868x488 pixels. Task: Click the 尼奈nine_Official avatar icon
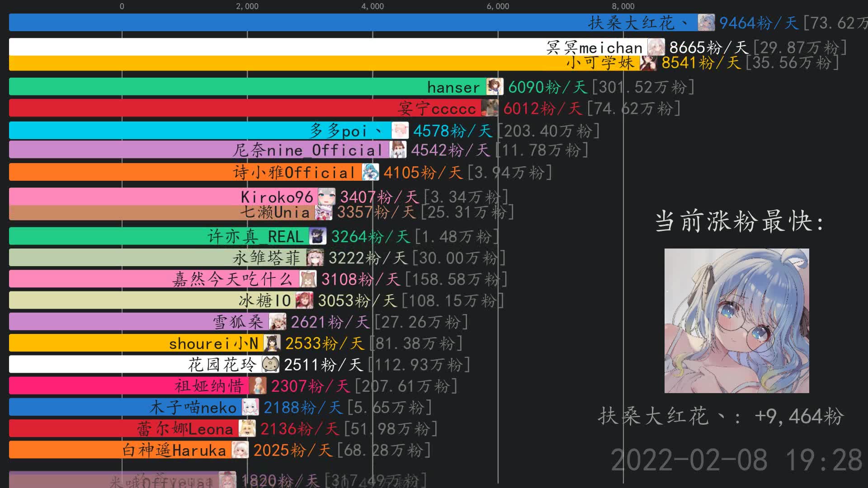tap(399, 150)
